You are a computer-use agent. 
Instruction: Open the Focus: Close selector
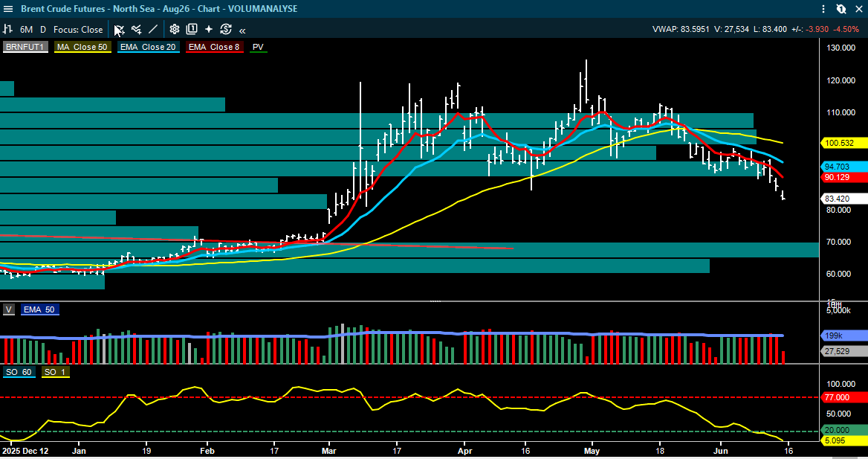coord(78,30)
